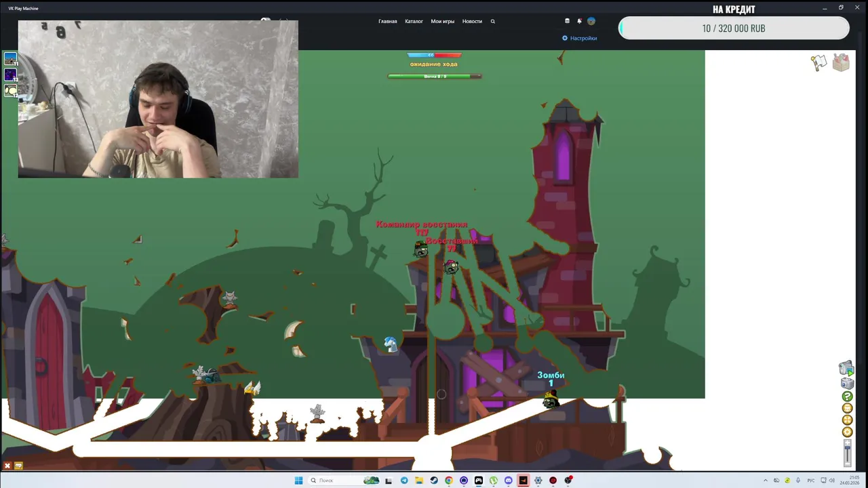Click the yellow chat icon bottom-left
The height and width of the screenshot is (488, 868).
[x=18, y=466]
